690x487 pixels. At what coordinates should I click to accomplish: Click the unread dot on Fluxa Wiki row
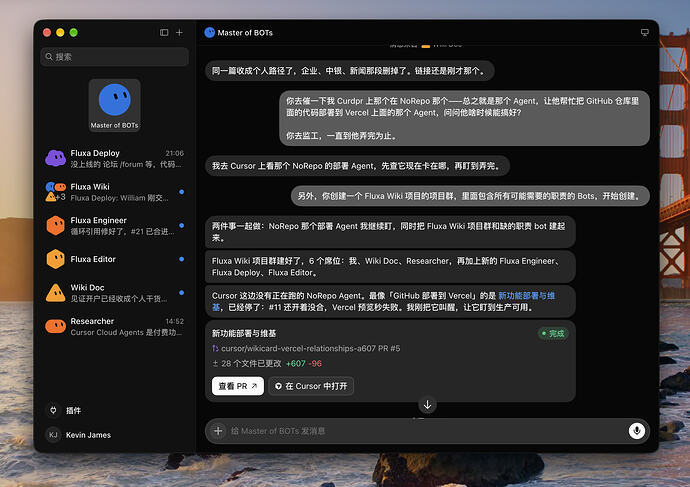pyautogui.click(x=182, y=192)
